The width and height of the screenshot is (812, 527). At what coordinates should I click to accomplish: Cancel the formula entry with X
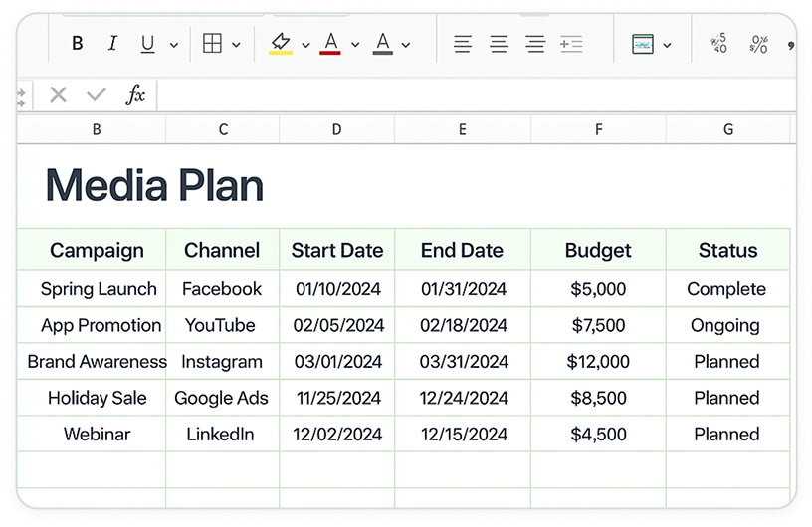pyautogui.click(x=58, y=95)
